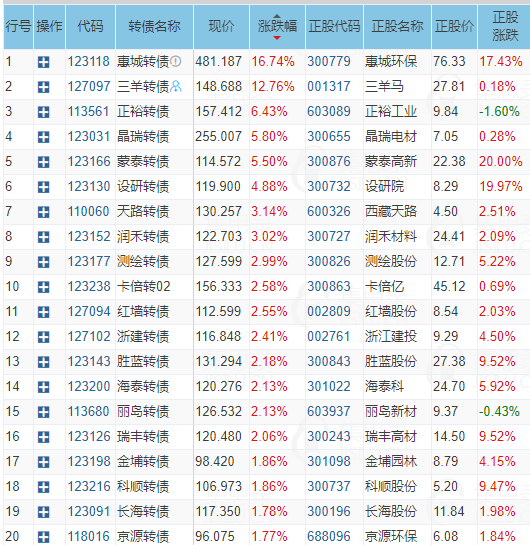
Task: Click the plus icon for 瑞丰转债 row
Action: point(43,437)
